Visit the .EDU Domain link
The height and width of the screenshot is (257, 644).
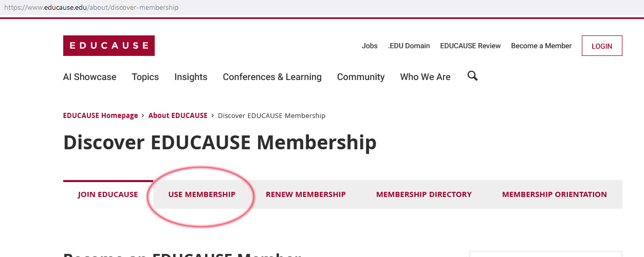coord(409,46)
